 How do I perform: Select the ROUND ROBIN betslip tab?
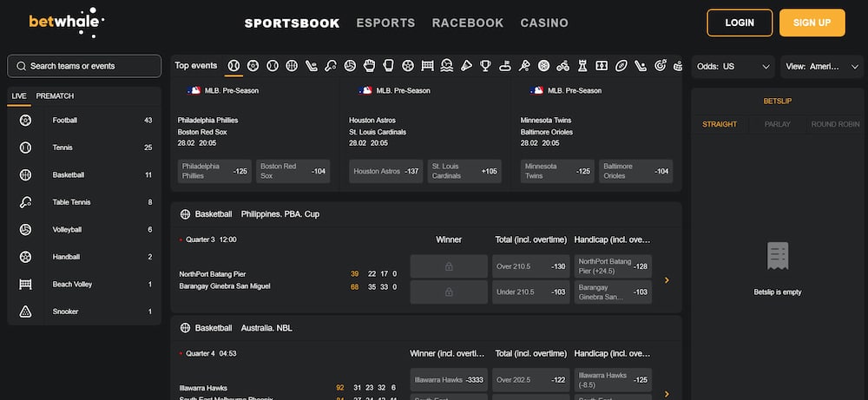click(835, 124)
